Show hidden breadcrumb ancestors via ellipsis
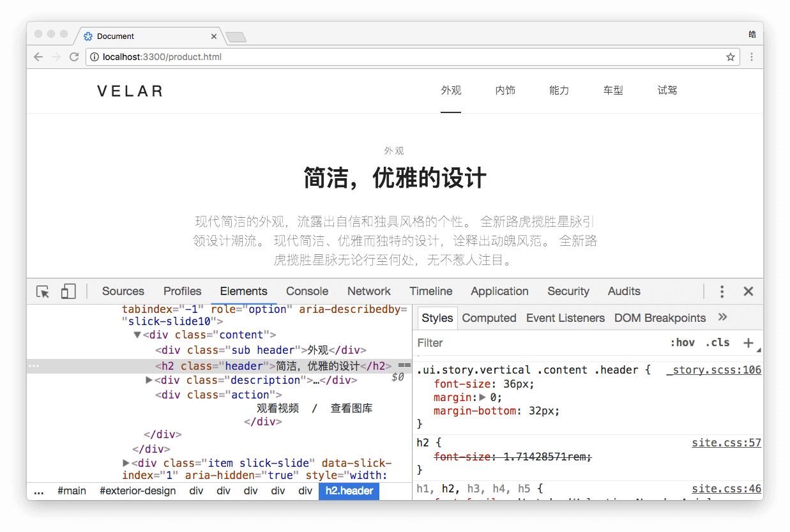Viewport: 790px width, 532px height. 39,491
